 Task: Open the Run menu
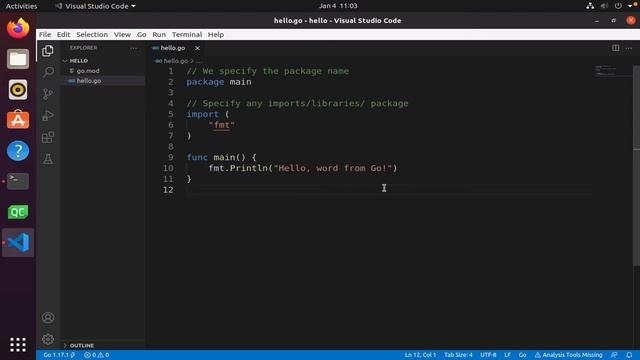click(x=159, y=35)
